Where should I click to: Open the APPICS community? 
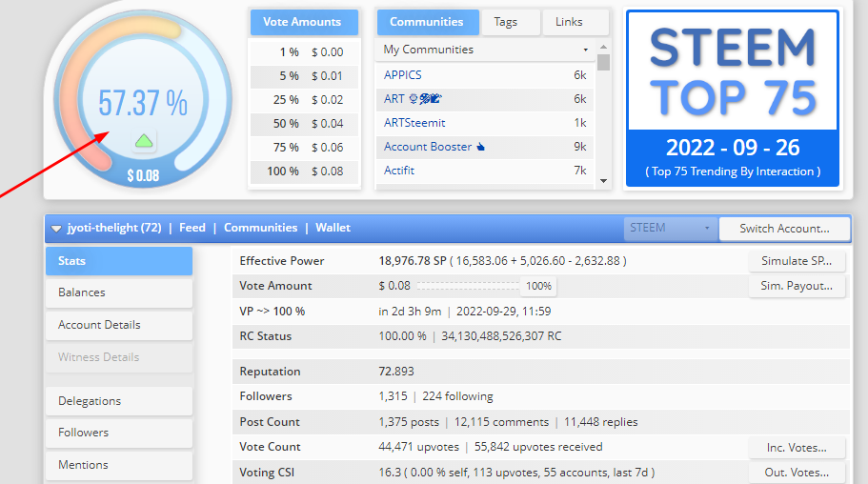point(402,74)
